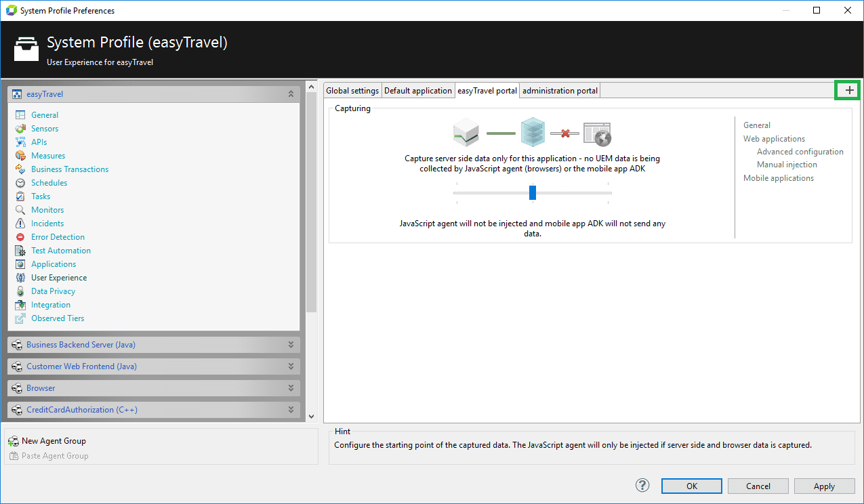
Task: Jump to Advanced configuration section
Action: pos(800,152)
